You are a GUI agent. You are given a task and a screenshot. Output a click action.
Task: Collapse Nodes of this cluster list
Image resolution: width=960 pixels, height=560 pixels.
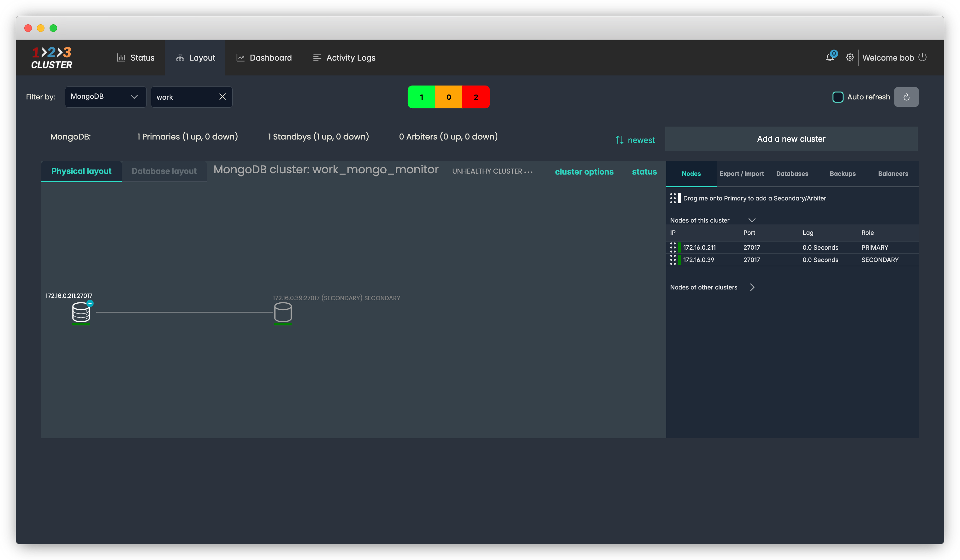[752, 220]
